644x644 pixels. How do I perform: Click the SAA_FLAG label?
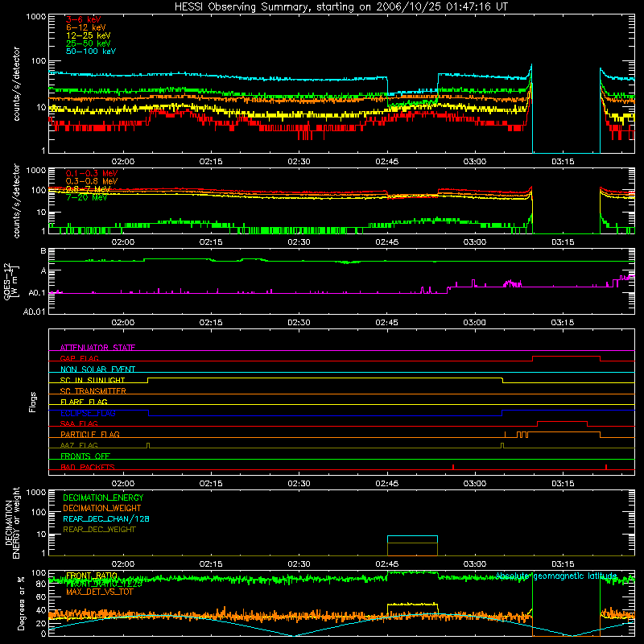tap(79, 423)
